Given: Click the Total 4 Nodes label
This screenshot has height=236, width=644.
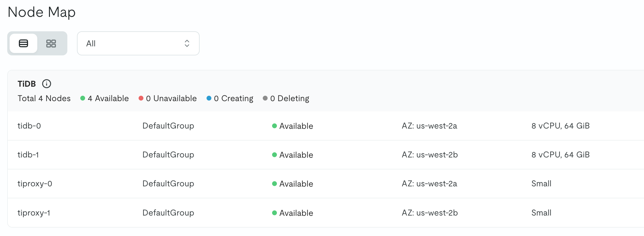Looking at the screenshot, I should pyautogui.click(x=44, y=98).
